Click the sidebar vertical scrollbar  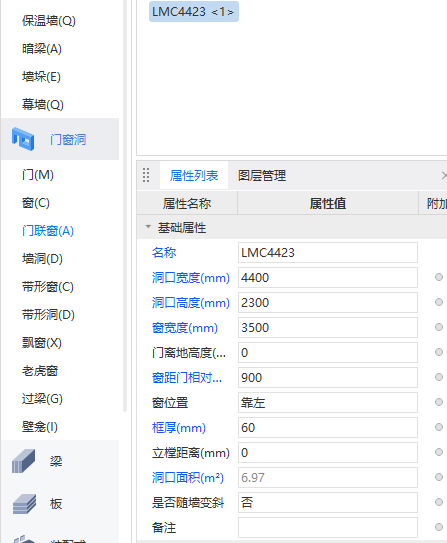pyautogui.click(x=125, y=206)
